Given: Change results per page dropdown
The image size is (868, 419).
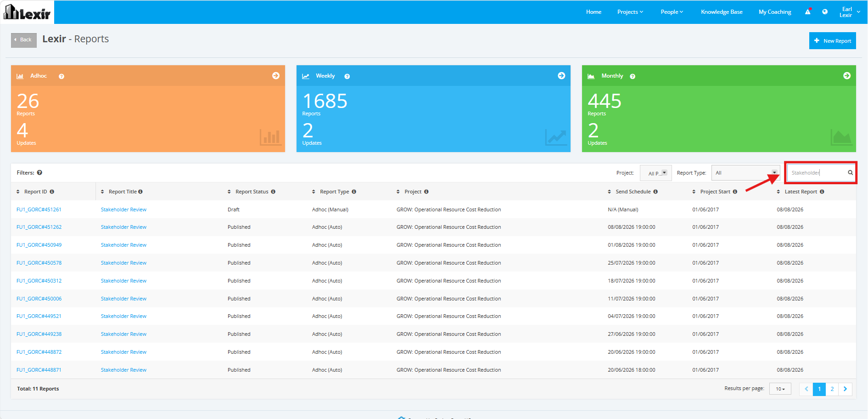Looking at the screenshot, I should pyautogui.click(x=780, y=389).
